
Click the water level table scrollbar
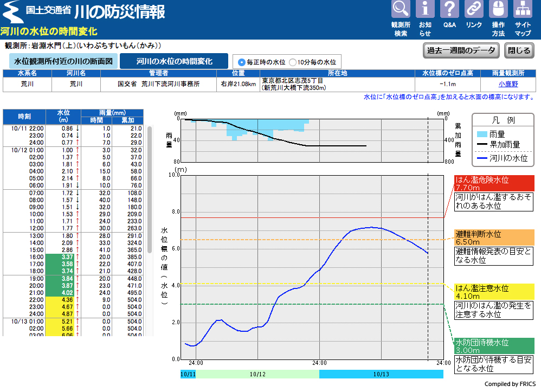coord(150,190)
